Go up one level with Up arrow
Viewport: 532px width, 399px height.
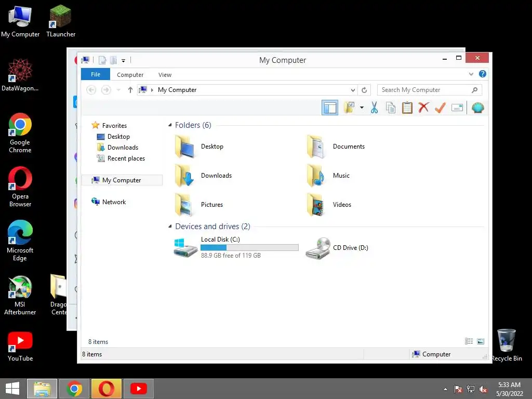click(130, 90)
